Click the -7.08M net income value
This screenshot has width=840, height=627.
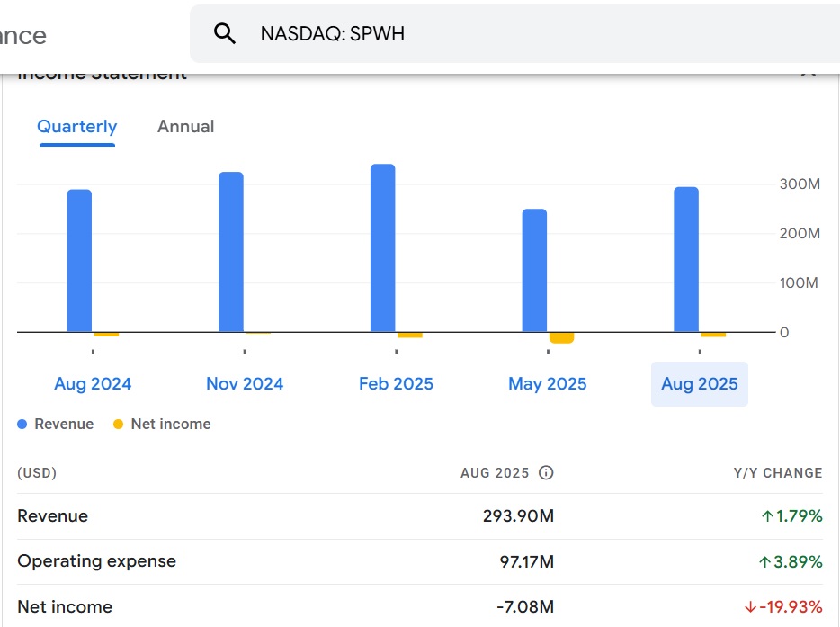[x=525, y=606]
